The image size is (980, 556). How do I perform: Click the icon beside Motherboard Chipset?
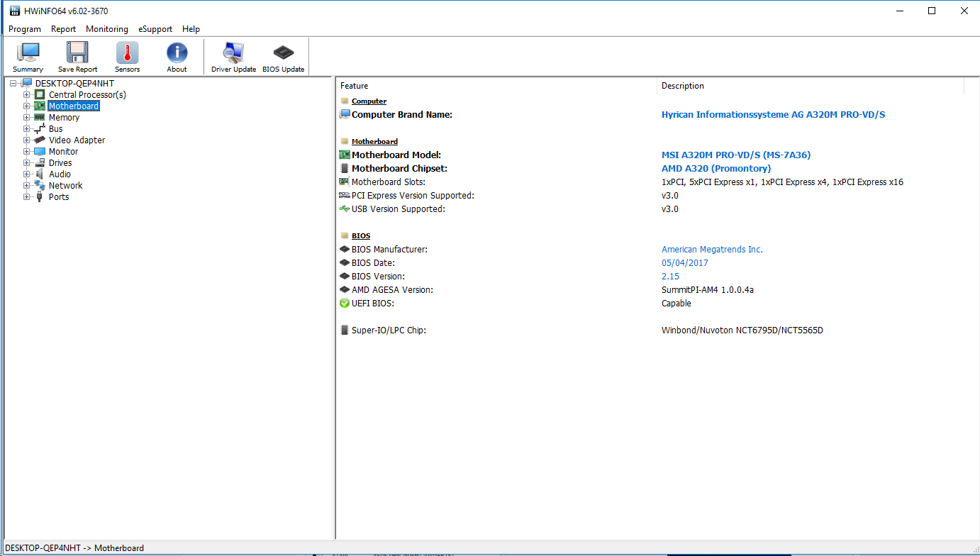[x=345, y=168]
